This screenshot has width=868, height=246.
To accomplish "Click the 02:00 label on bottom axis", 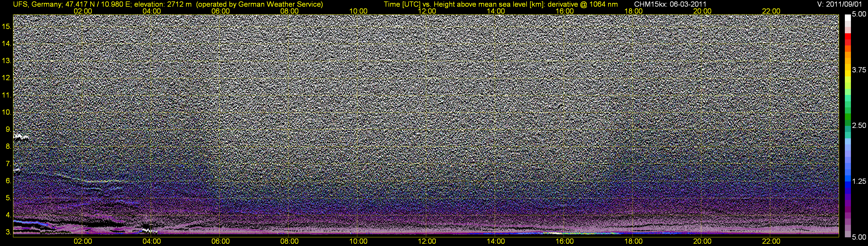I will 82,241.
